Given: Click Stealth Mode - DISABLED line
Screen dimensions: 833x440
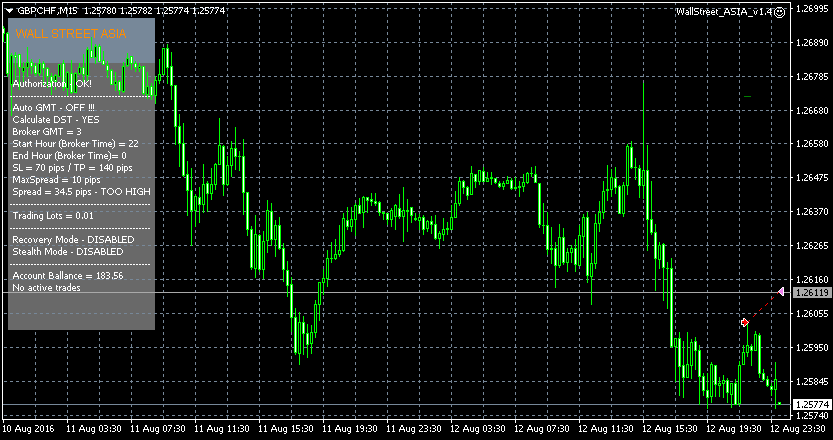Looking at the screenshot, I should coord(67,251).
